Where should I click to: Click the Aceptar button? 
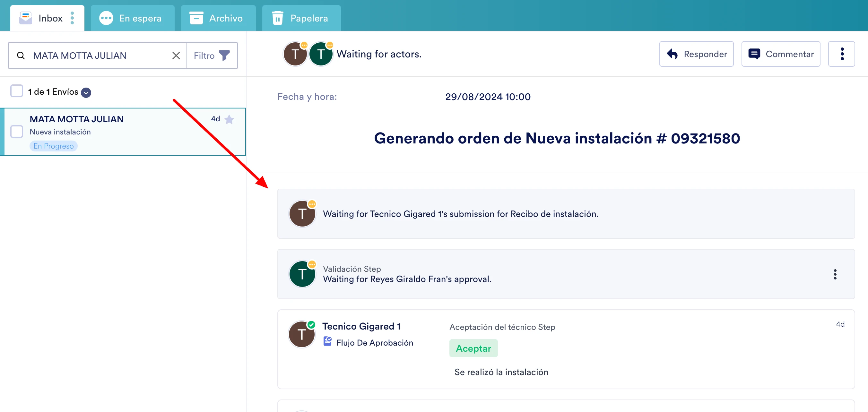473,348
